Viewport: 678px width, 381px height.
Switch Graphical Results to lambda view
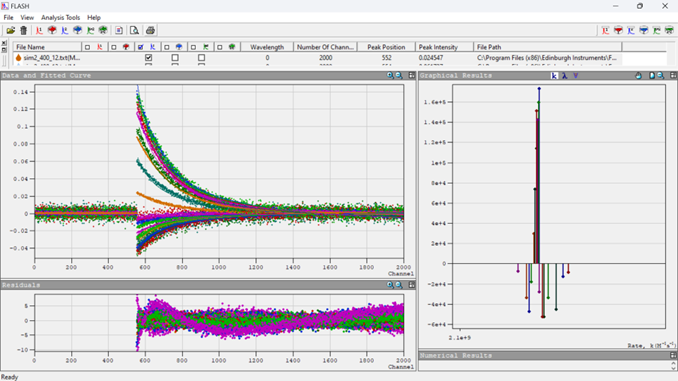tap(565, 75)
